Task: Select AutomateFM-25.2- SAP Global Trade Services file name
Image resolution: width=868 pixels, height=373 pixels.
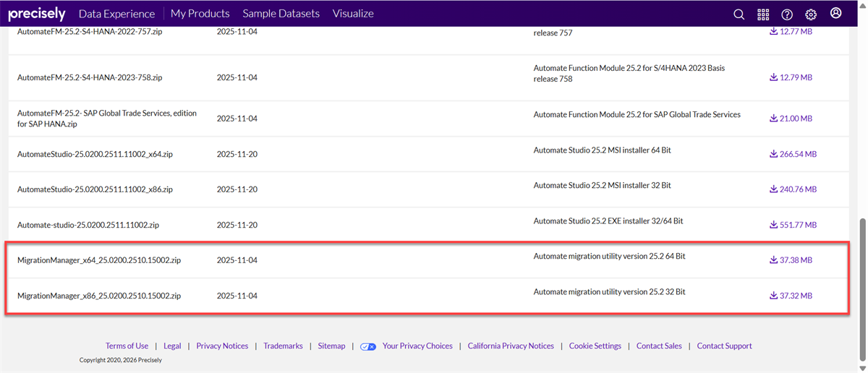Action: point(106,119)
